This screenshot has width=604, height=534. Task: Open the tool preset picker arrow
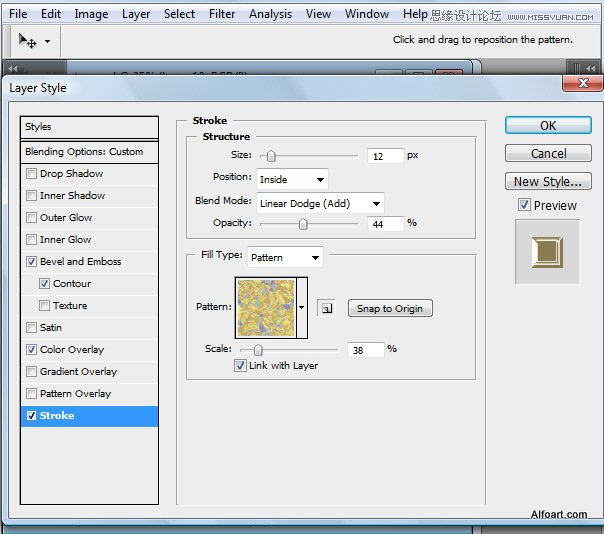[47, 41]
